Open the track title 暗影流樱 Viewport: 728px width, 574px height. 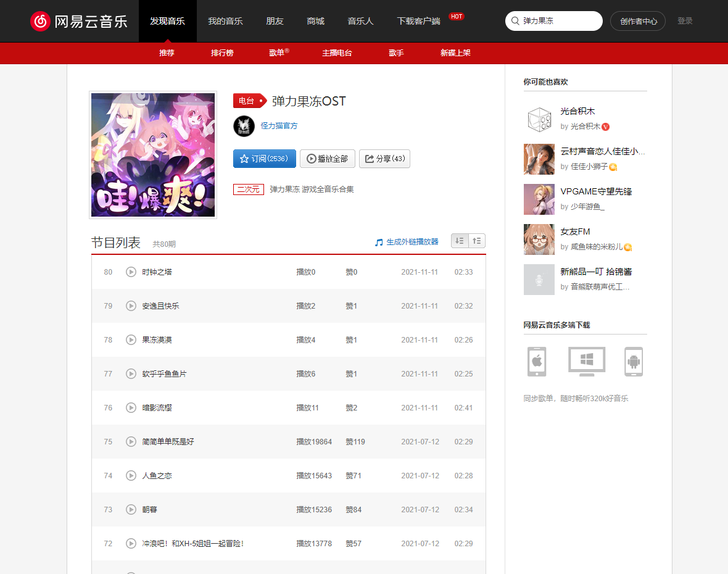click(x=157, y=407)
